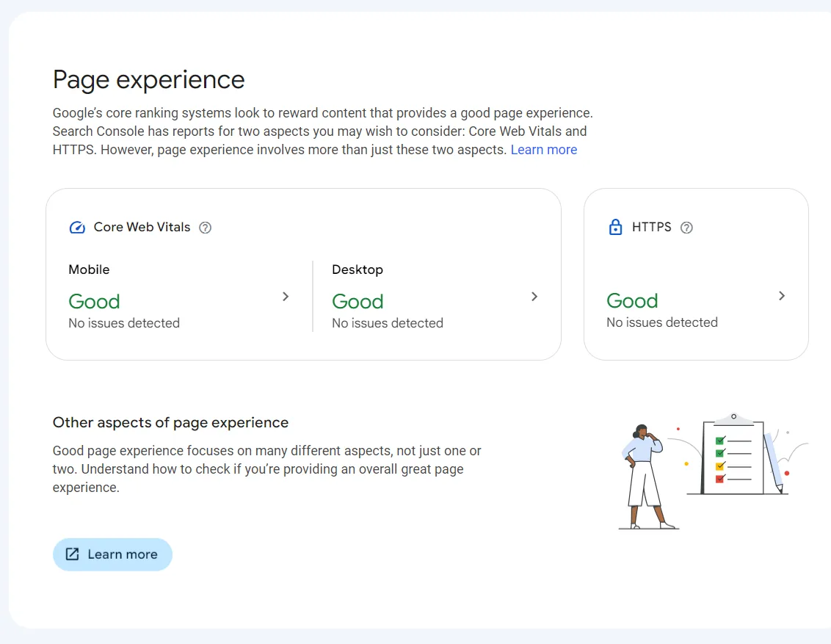This screenshot has width=831, height=644.
Task: Click No issues detected in HTTPS card
Action: tap(662, 322)
